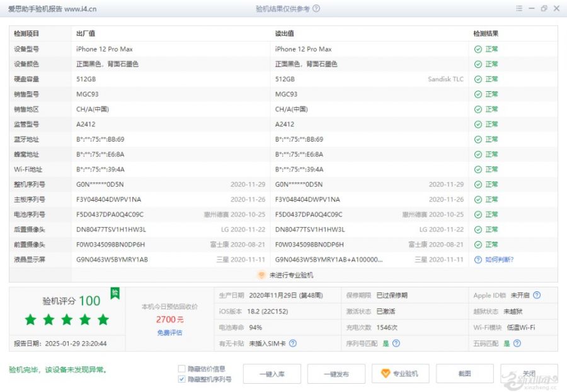Click the 爱思助手验机报告 www.i4.cn title
This screenshot has width=567, height=392.
[x=52, y=9]
